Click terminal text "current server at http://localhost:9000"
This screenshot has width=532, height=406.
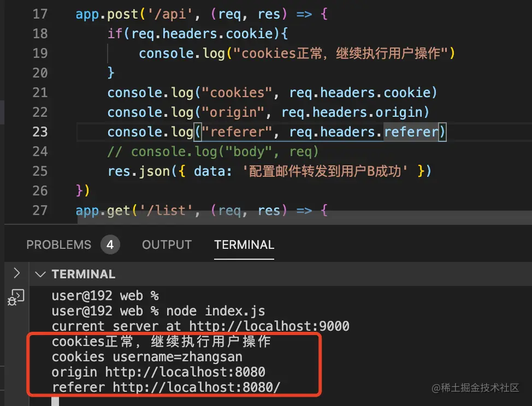(200, 326)
